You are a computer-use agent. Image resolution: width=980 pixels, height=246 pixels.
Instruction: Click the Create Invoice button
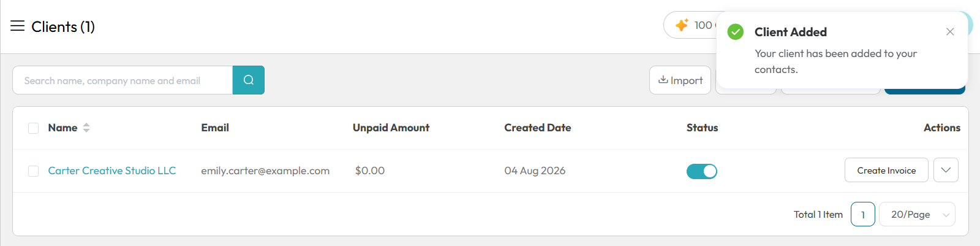click(886, 170)
